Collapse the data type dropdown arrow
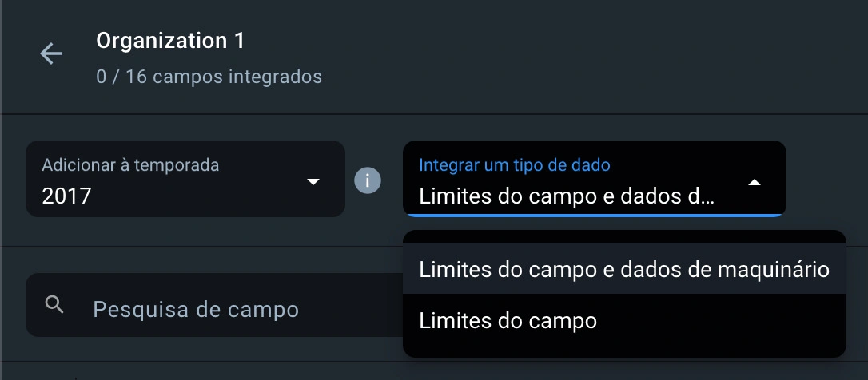The width and height of the screenshot is (868, 380). [x=754, y=182]
